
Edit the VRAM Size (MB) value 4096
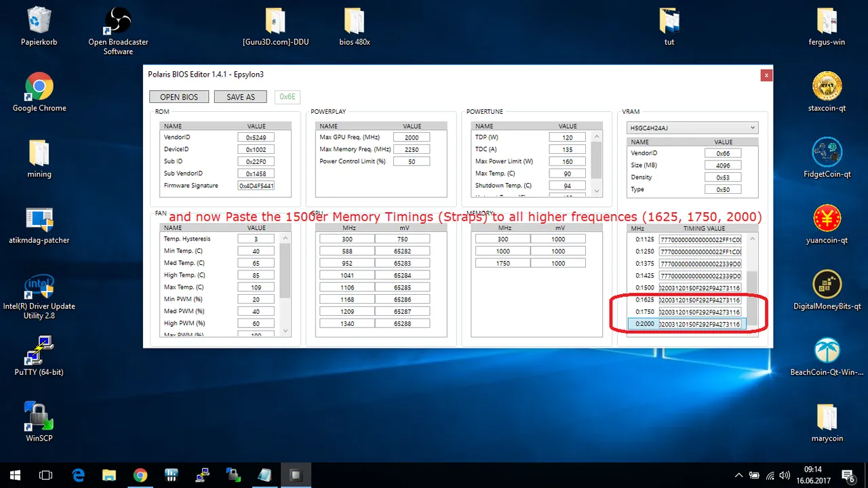click(x=723, y=165)
